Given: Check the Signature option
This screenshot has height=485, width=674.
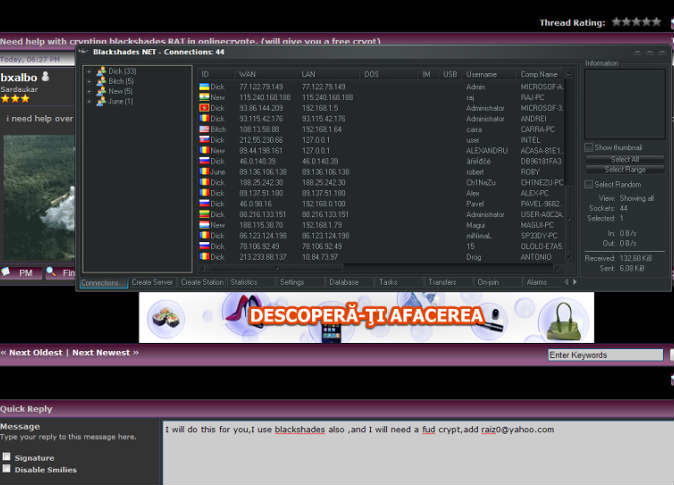Looking at the screenshot, I should (x=7, y=457).
